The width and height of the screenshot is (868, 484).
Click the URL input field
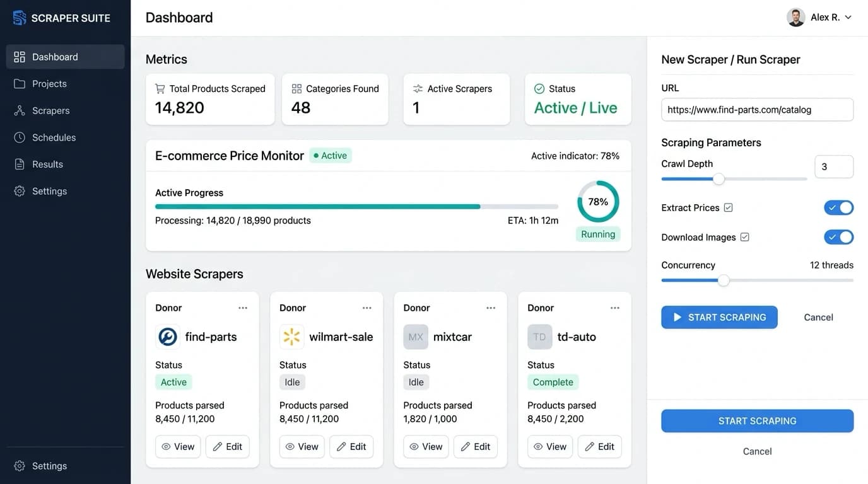tap(757, 110)
